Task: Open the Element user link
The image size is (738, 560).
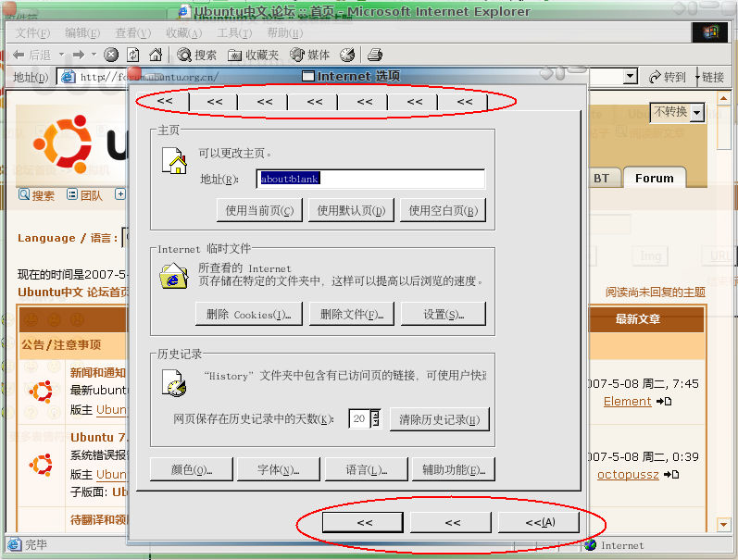Action: [628, 402]
